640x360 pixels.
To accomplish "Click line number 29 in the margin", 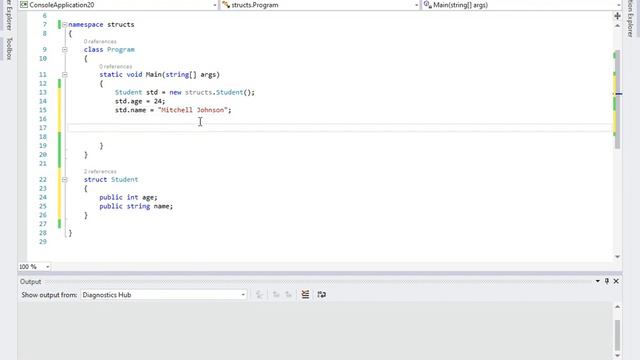I will [43, 242].
